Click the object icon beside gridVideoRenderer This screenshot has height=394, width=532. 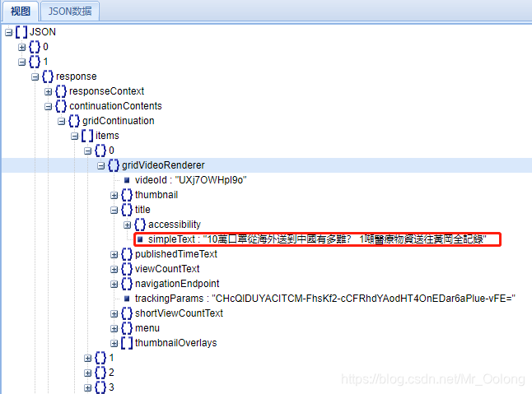tap(114, 165)
